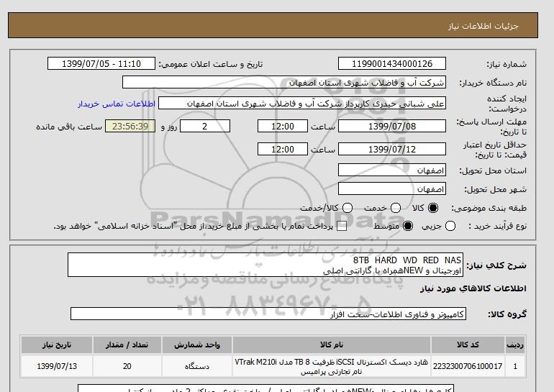Viewport: 554px width, 392px height.
Task: Click the general description box 8TB HARD WD RED NAS
Action: 265,265
